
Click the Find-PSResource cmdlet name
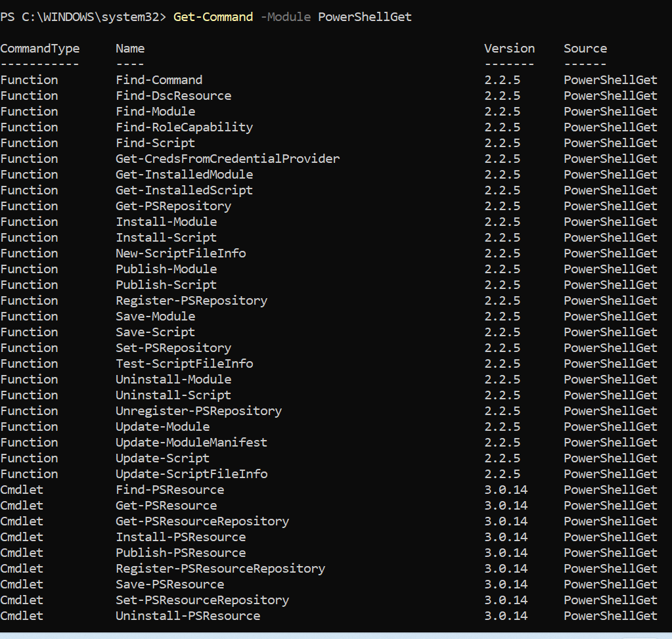169,490
